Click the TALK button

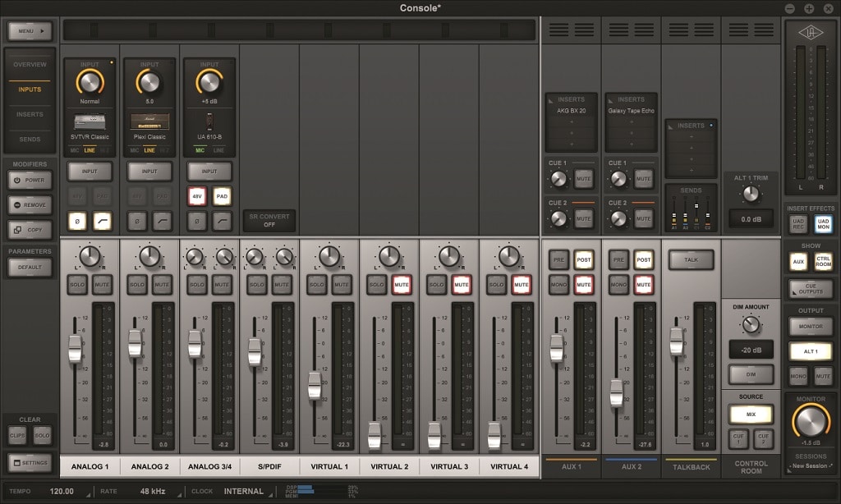click(691, 259)
